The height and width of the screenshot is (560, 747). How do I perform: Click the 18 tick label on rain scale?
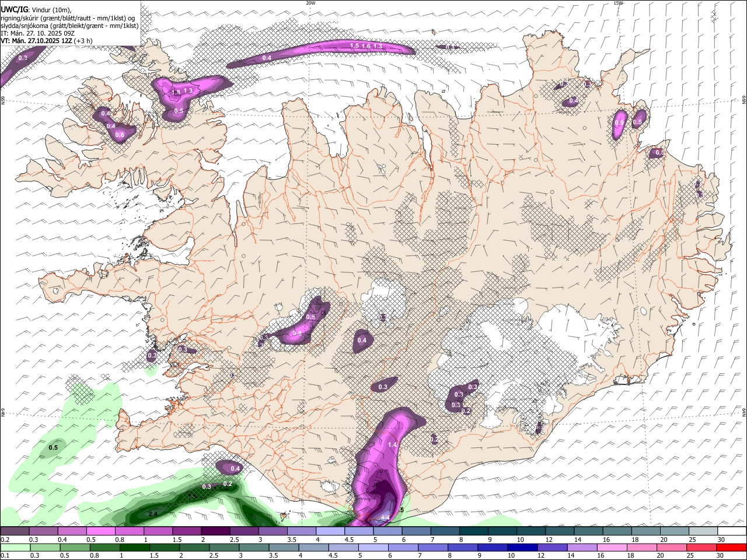click(631, 555)
